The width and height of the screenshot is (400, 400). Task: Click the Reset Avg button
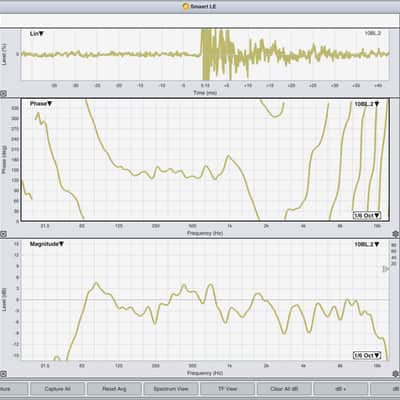(x=114, y=389)
